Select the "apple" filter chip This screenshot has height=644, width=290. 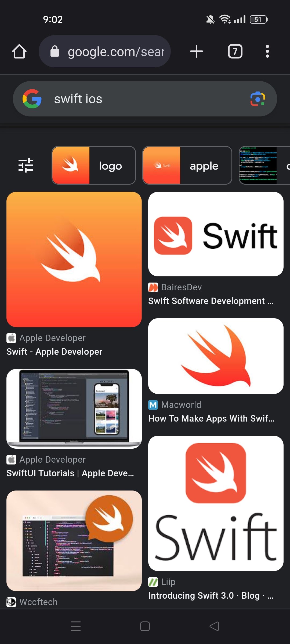click(x=187, y=165)
